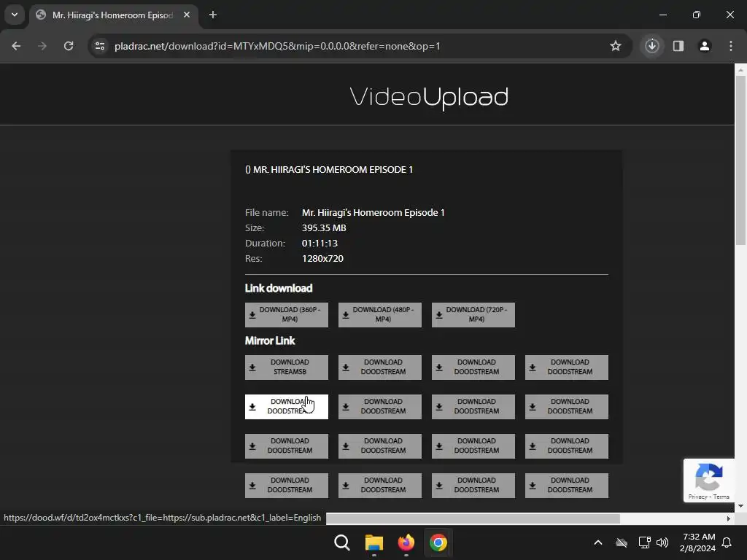Open Chrome downloads icon in toolbar
Viewport: 747px width, 560px height.
point(652,46)
